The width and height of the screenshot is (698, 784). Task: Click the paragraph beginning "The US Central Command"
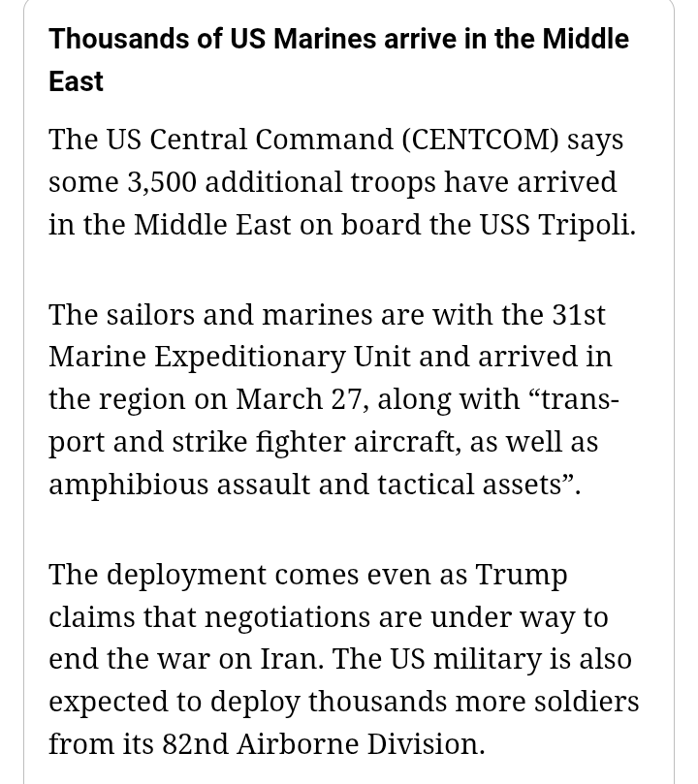point(341,182)
